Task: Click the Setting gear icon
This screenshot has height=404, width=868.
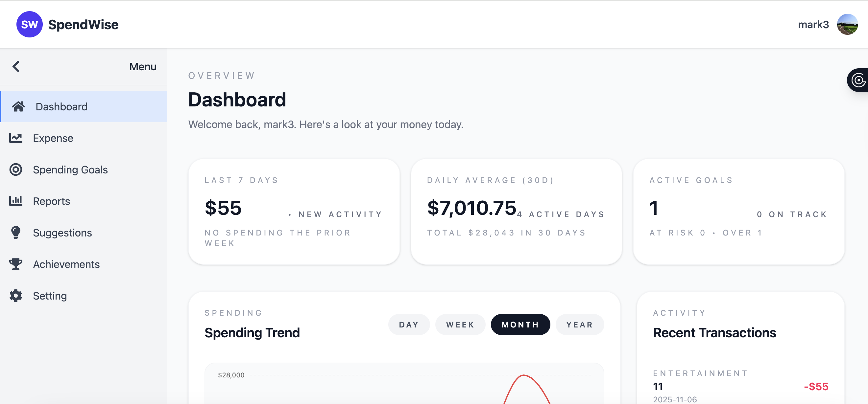Action: click(15, 296)
